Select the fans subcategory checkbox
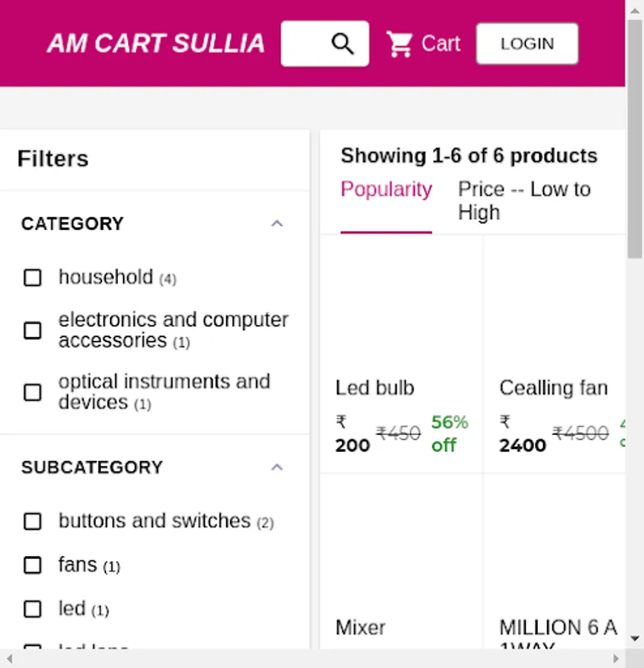This screenshot has height=668, width=644. (x=33, y=566)
